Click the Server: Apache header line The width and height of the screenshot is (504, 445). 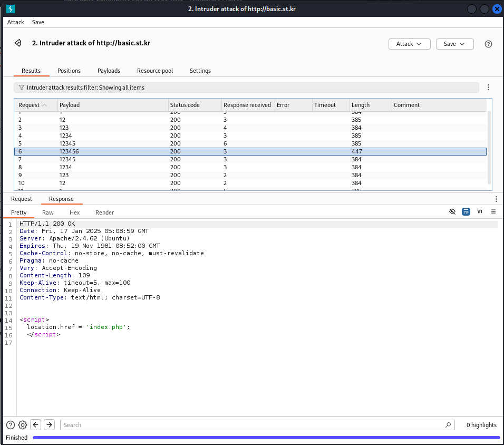pyautogui.click(x=74, y=238)
